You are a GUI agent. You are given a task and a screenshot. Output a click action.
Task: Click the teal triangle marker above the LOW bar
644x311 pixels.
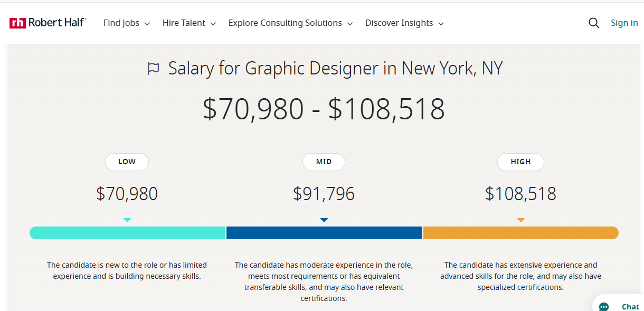(127, 220)
